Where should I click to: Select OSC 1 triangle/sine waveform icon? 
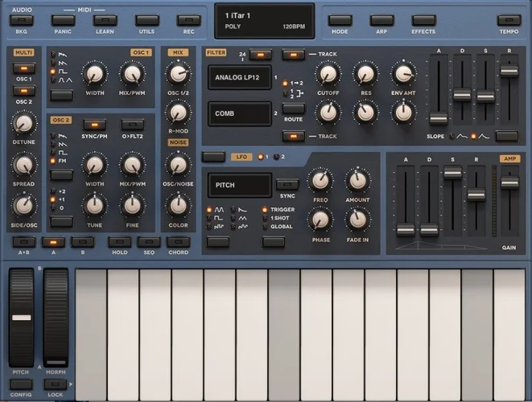(65, 80)
